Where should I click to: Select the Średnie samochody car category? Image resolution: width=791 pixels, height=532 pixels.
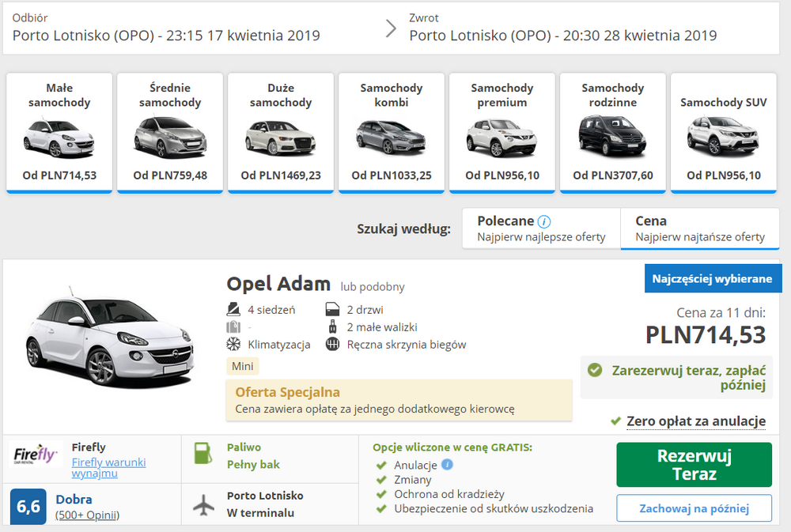(x=170, y=133)
